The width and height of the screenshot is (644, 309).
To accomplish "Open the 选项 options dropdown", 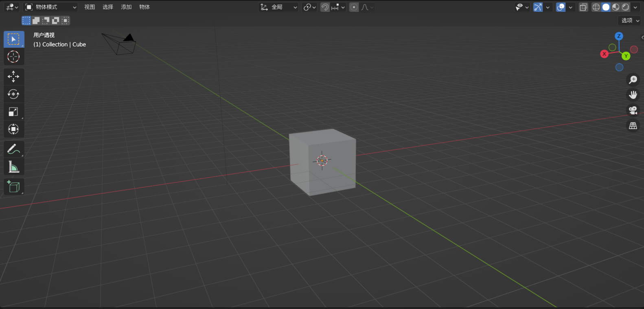I will click(630, 20).
